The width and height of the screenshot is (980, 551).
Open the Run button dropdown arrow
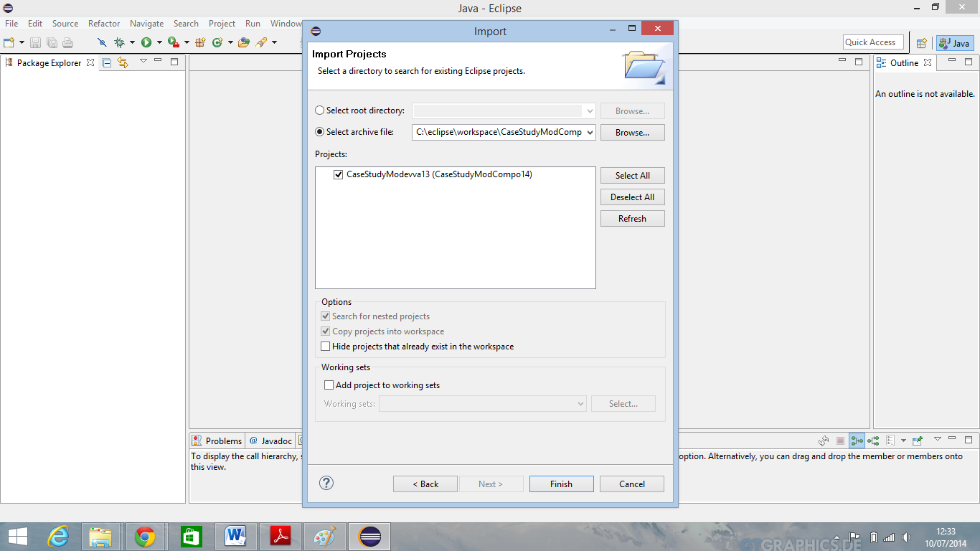[x=159, y=43]
